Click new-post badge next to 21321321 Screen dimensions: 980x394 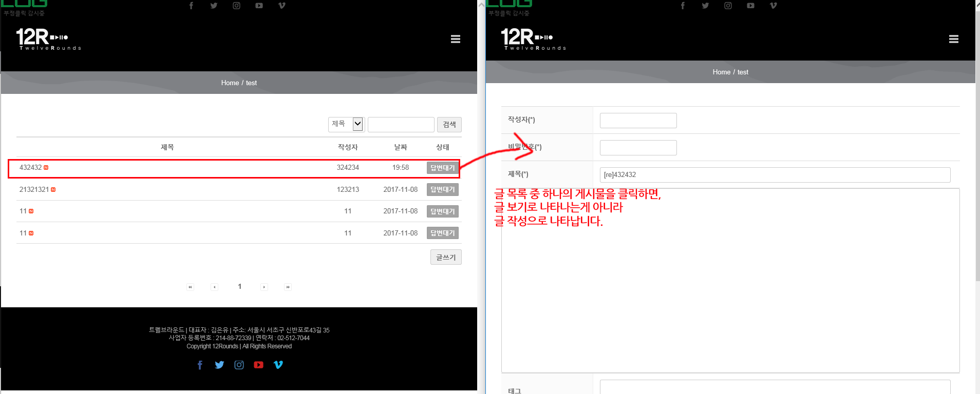[53, 190]
